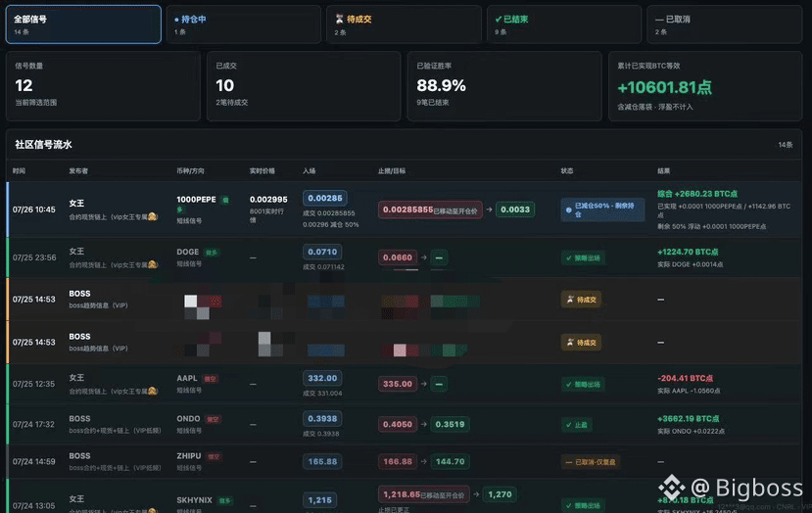Click the 332.00 entry price badge
This screenshot has height=513, width=812.
tap(322, 378)
